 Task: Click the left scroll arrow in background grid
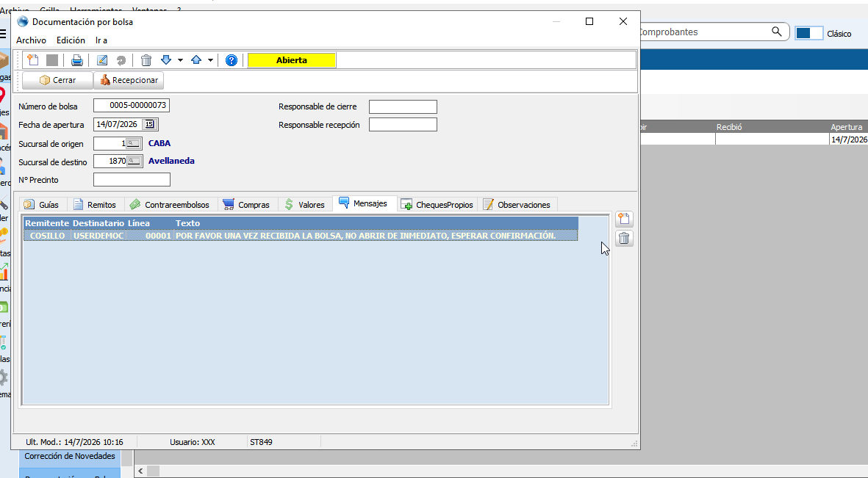(140, 471)
